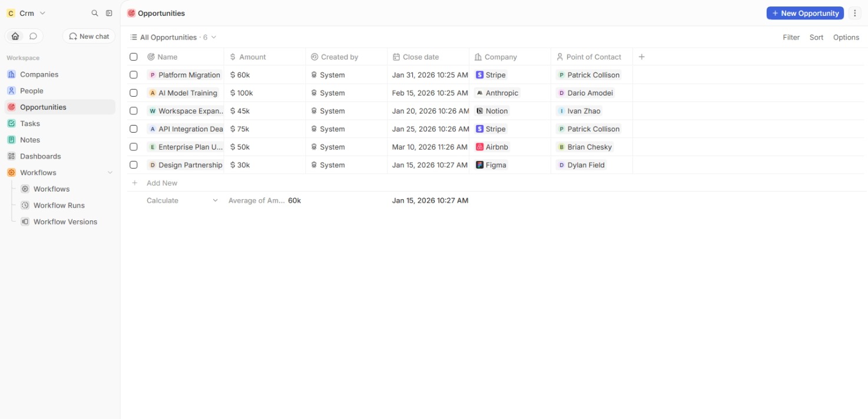Check the AI Model Training row checkbox

point(134,93)
